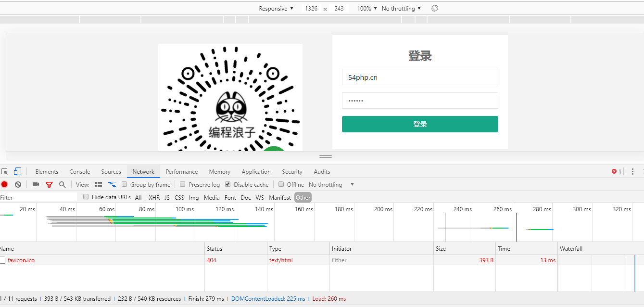644x307 pixels.
Task: Uncheck the Disable cache checkbox
Action: 228,184
